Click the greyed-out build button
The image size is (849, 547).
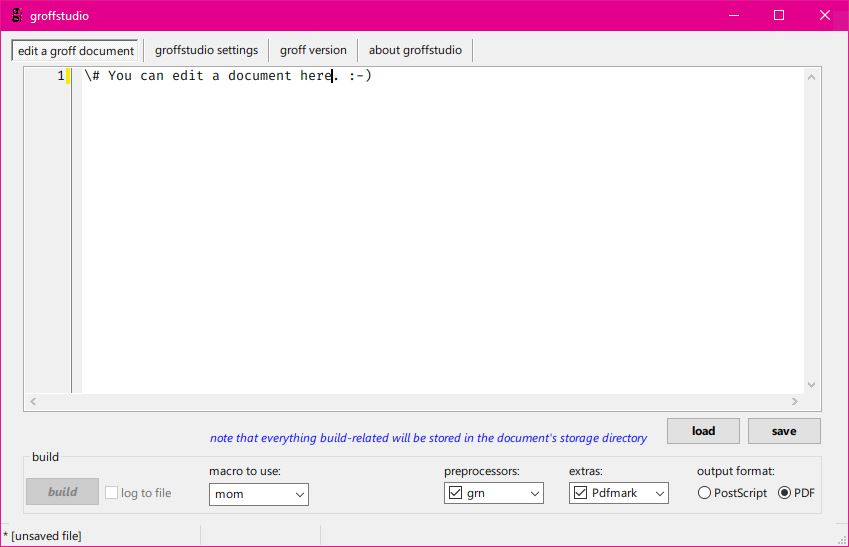(x=62, y=492)
